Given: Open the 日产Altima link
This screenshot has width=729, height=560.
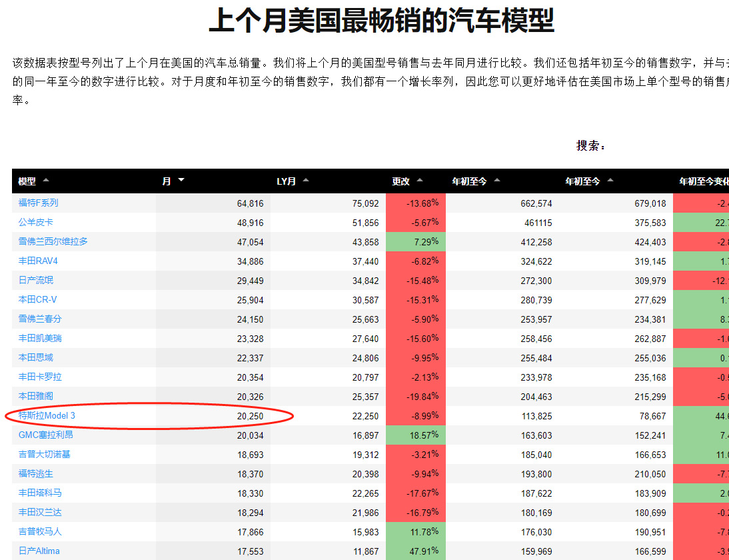Looking at the screenshot, I should (39, 551).
